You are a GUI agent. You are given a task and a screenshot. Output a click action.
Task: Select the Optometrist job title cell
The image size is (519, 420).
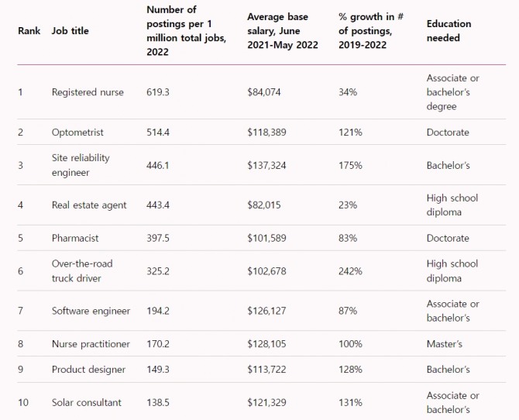(x=77, y=133)
